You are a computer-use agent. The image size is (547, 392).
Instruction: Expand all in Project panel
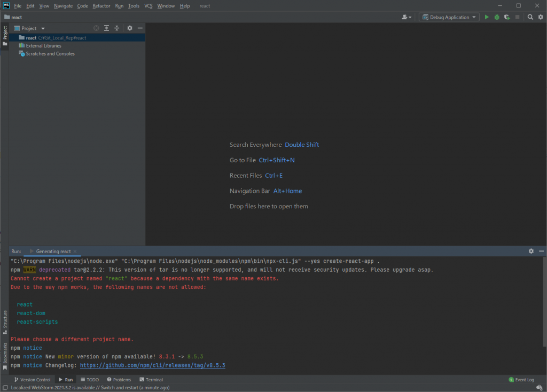[106, 28]
